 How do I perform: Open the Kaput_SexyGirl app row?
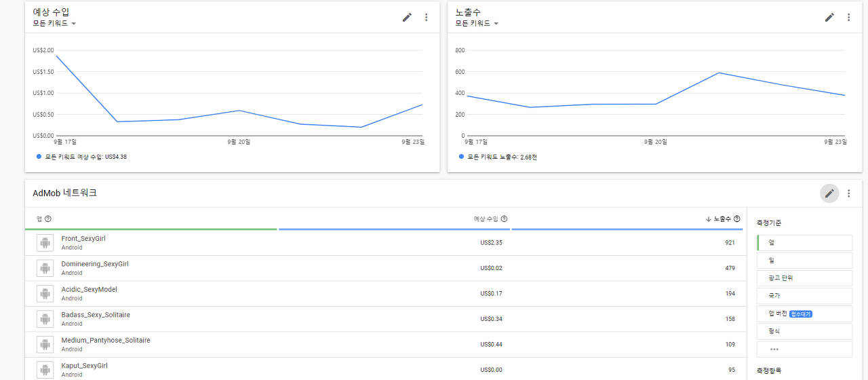[385, 369]
